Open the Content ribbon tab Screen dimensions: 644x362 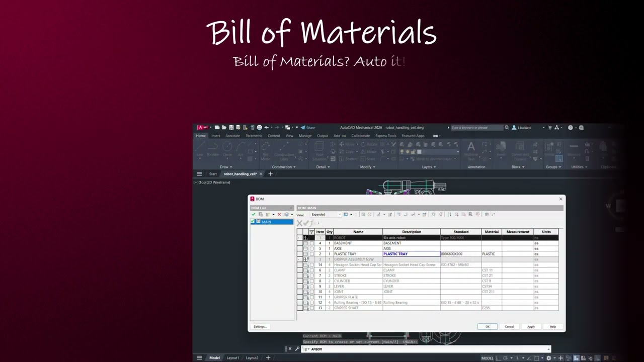tap(274, 136)
